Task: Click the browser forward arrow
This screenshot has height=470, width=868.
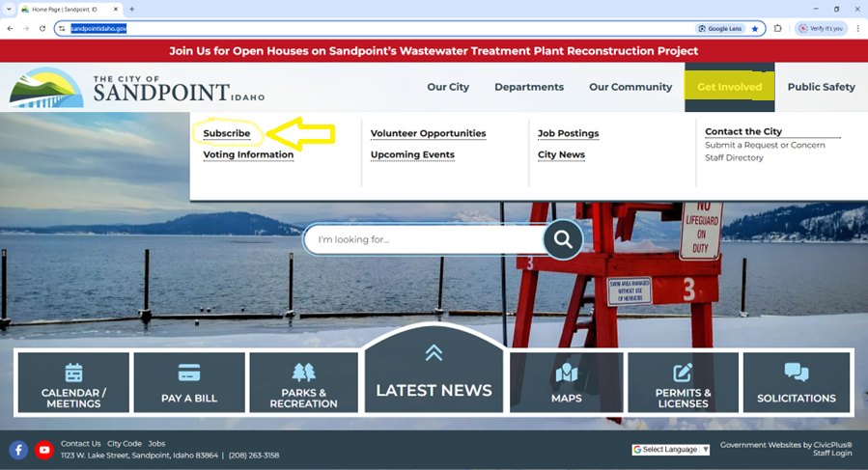Action: (26, 28)
